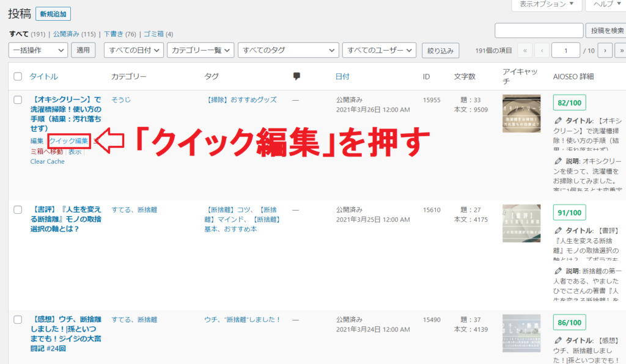
Task: Open the 一括操作 bulk actions dropdown
Action: 38,50
